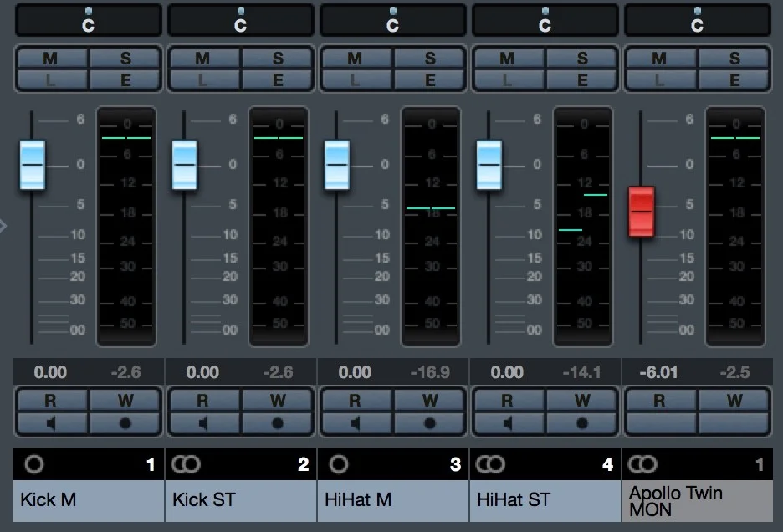Open channel settings (E) for HiHat ST
Image resolution: width=783 pixels, height=532 pixels.
pyautogui.click(x=582, y=80)
